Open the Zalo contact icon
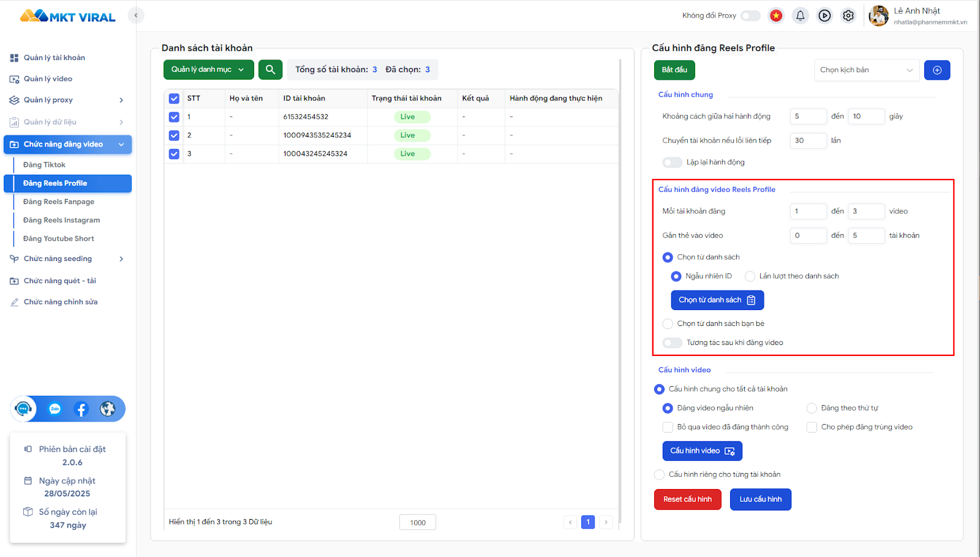 [x=55, y=409]
